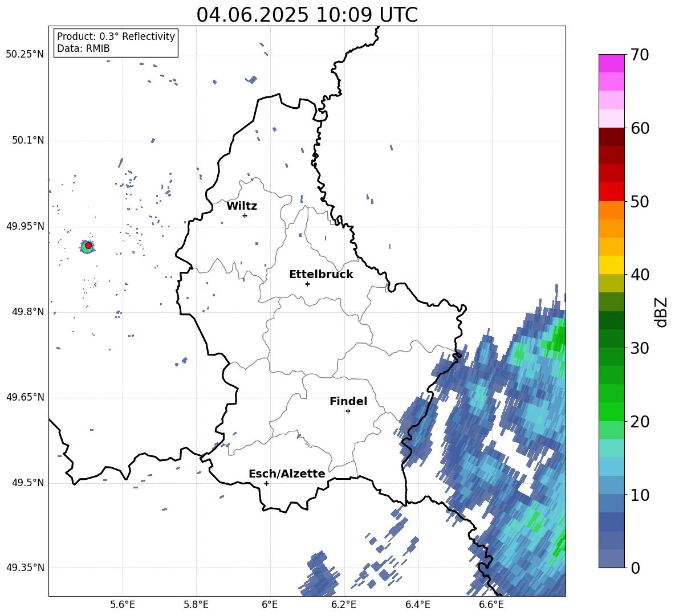Pick the bright green swatch above 20

(x=612, y=411)
